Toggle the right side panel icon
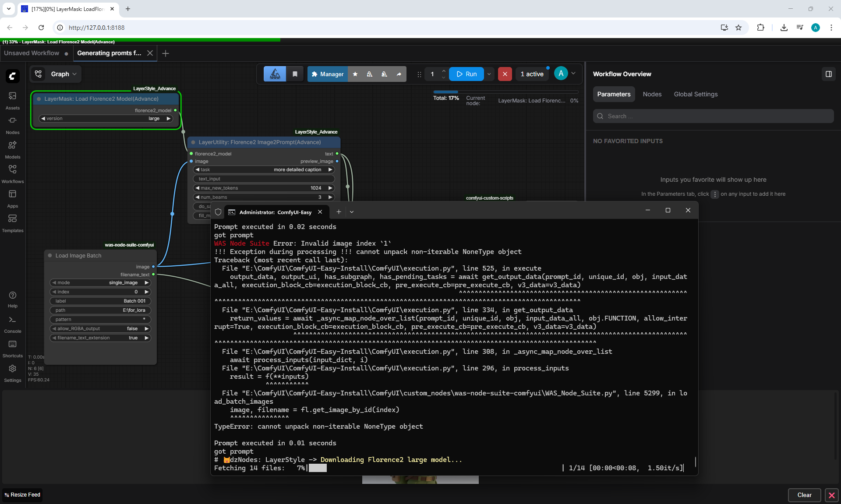The width and height of the screenshot is (841, 504). [828, 74]
